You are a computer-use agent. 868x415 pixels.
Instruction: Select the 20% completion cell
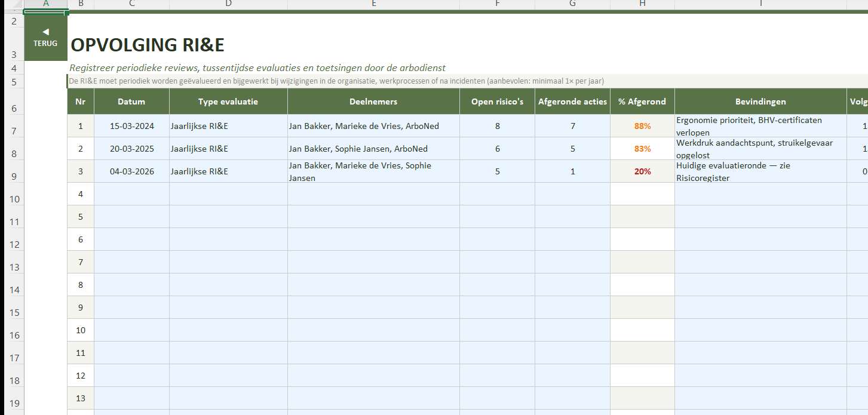642,171
